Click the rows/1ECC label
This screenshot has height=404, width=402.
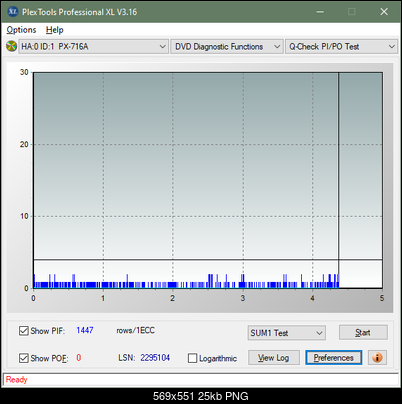coord(135,330)
